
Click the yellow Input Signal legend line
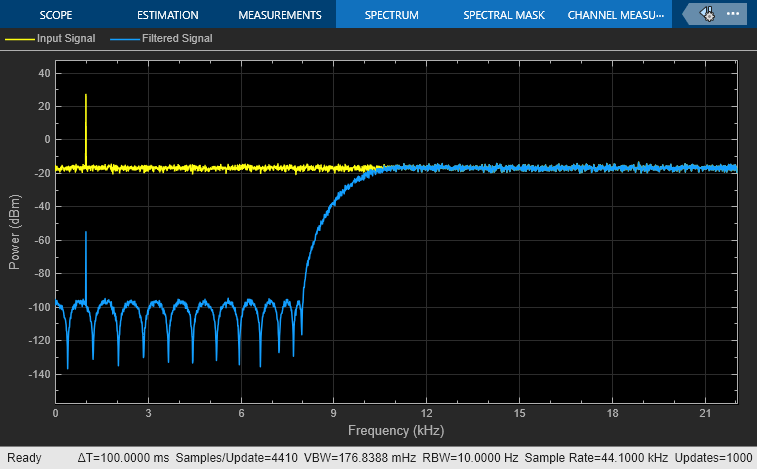20,39
